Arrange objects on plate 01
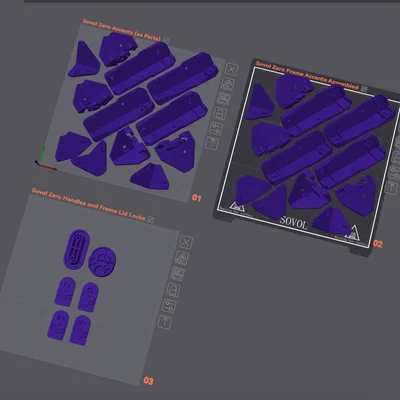Image resolution: width=400 pixels, height=400 pixels. pyautogui.click(x=223, y=99)
